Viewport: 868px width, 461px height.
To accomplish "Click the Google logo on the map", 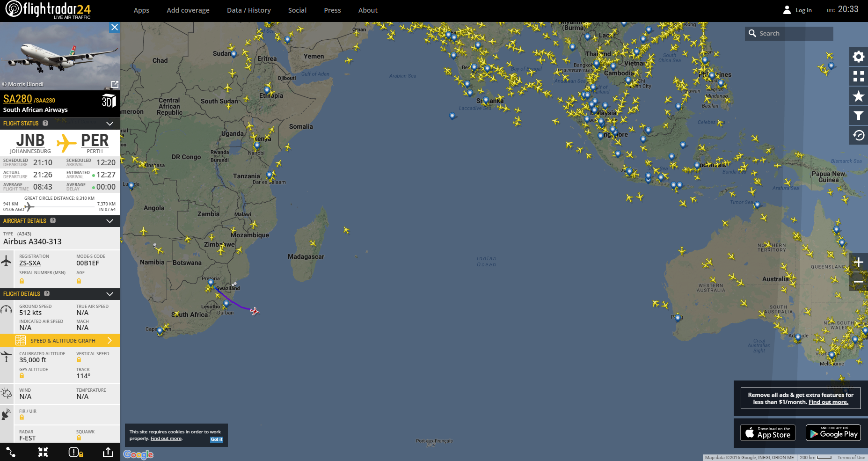I will tap(138, 454).
